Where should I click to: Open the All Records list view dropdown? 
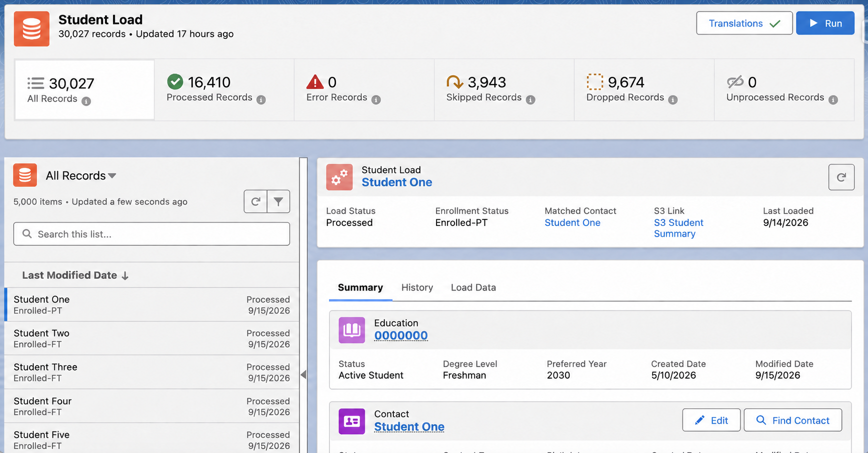[112, 176]
